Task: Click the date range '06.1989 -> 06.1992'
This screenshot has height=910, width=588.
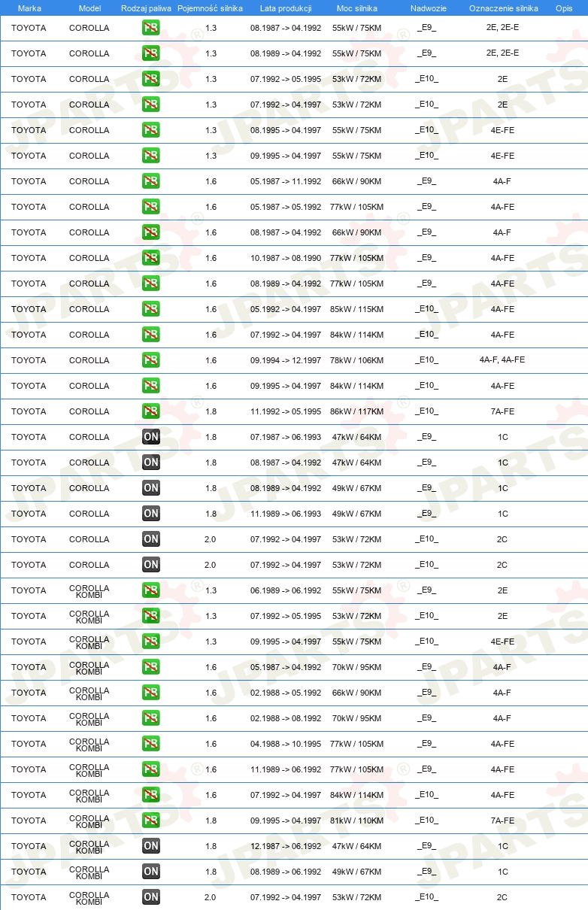Action: point(286,590)
